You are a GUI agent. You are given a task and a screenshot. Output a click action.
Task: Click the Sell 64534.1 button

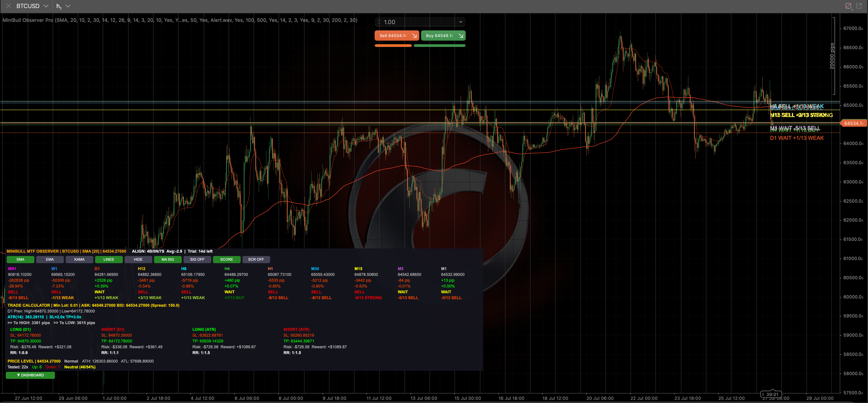pyautogui.click(x=396, y=36)
